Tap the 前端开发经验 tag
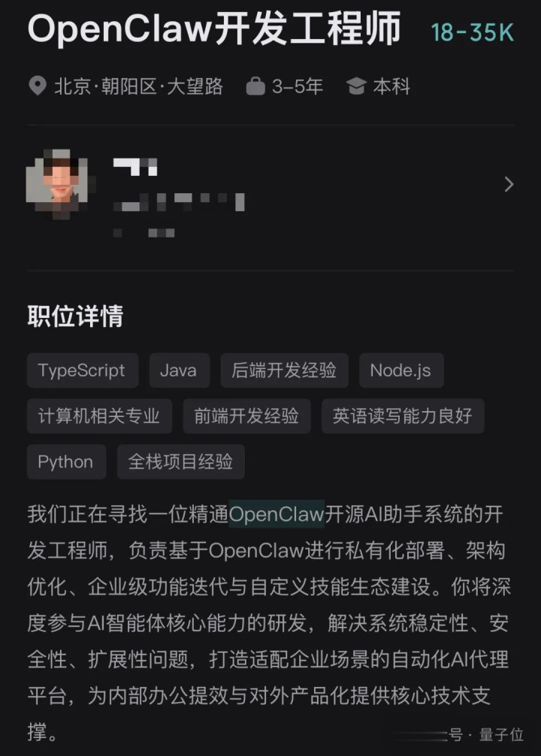 pos(247,416)
